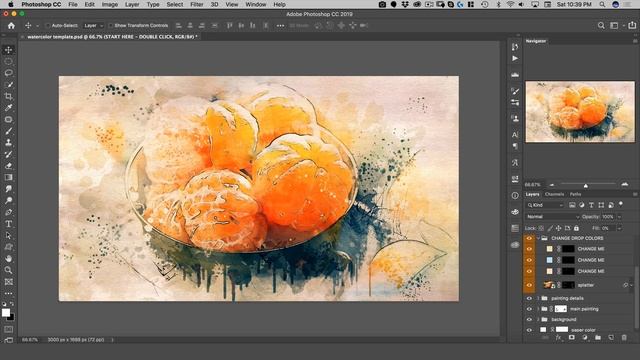Viewport: 640px width, 360px height.
Task: Open the Fill slider dropdown arrow
Action: [619, 228]
